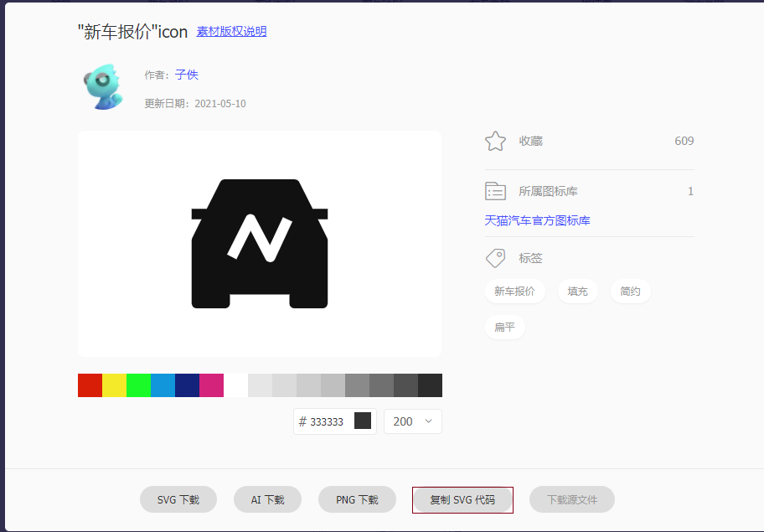The width and height of the screenshot is (764, 532).
Task: Click update date 2021-05-10
Action: coord(220,104)
